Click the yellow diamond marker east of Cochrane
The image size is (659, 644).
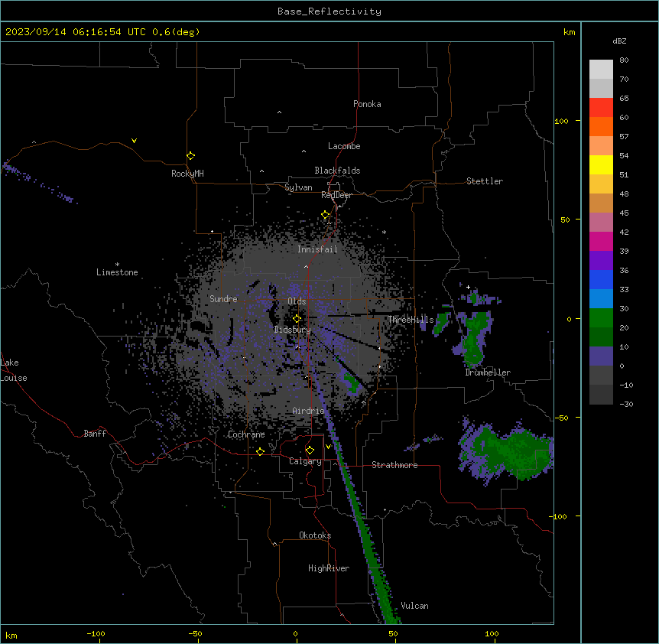[260, 451]
